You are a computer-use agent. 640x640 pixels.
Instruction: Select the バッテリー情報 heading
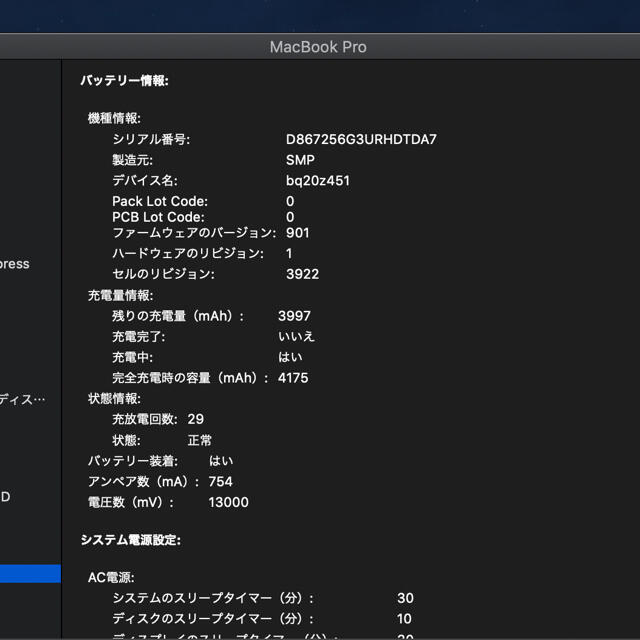pyautogui.click(x=124, y=80)
